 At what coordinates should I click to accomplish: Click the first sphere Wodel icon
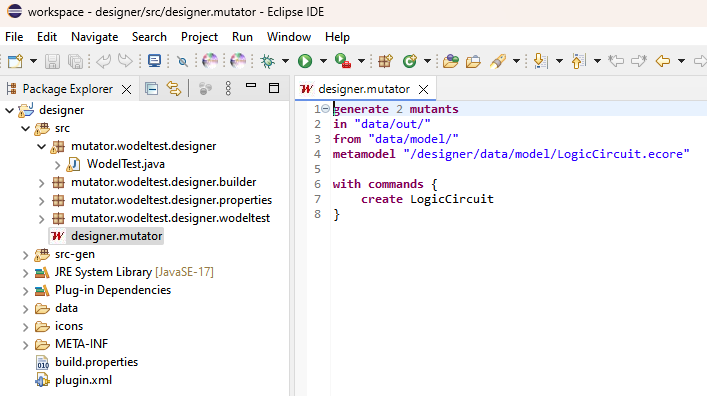coord(210,61)
